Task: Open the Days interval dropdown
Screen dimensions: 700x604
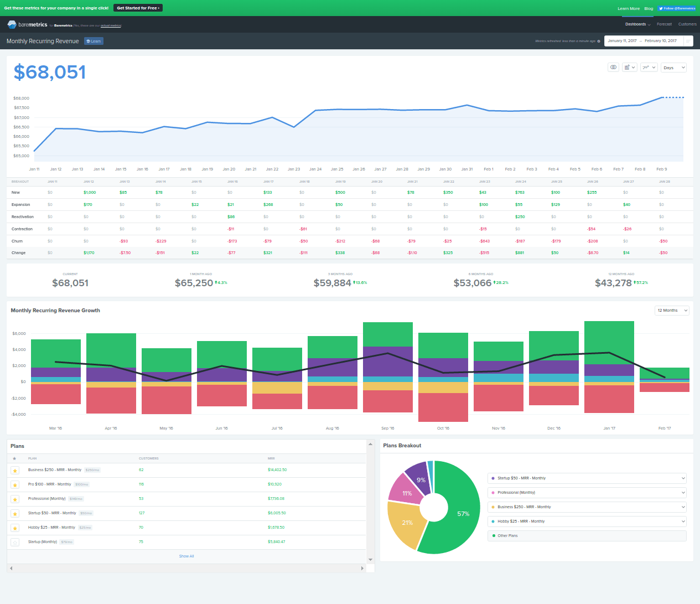Action: coord(673,68)
